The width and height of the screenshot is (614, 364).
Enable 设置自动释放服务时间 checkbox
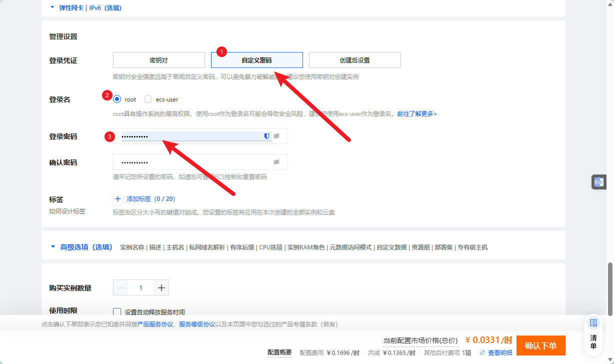pyautogui.click(x=117, y=311)
